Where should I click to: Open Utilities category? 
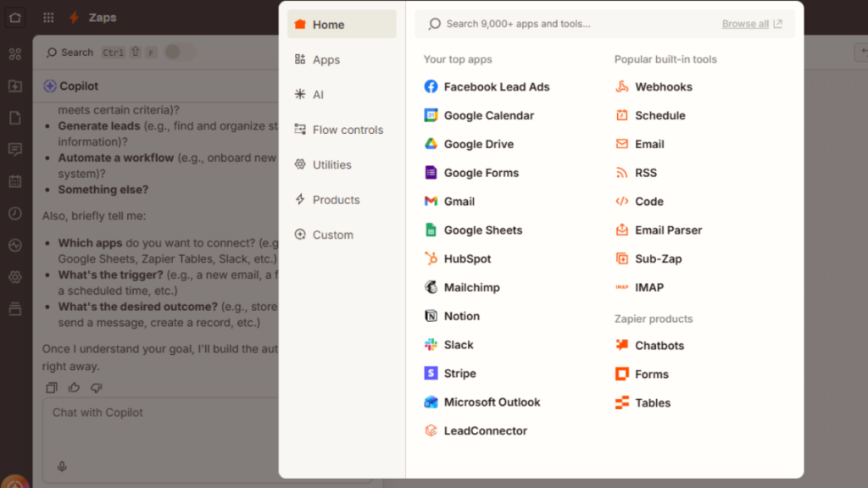[342, 165]
